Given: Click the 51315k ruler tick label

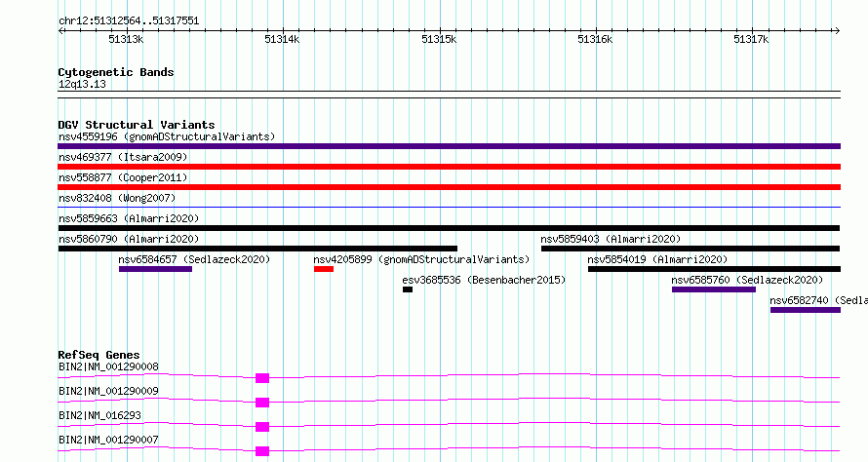Looking at the screenshot, I should (439, 39).
